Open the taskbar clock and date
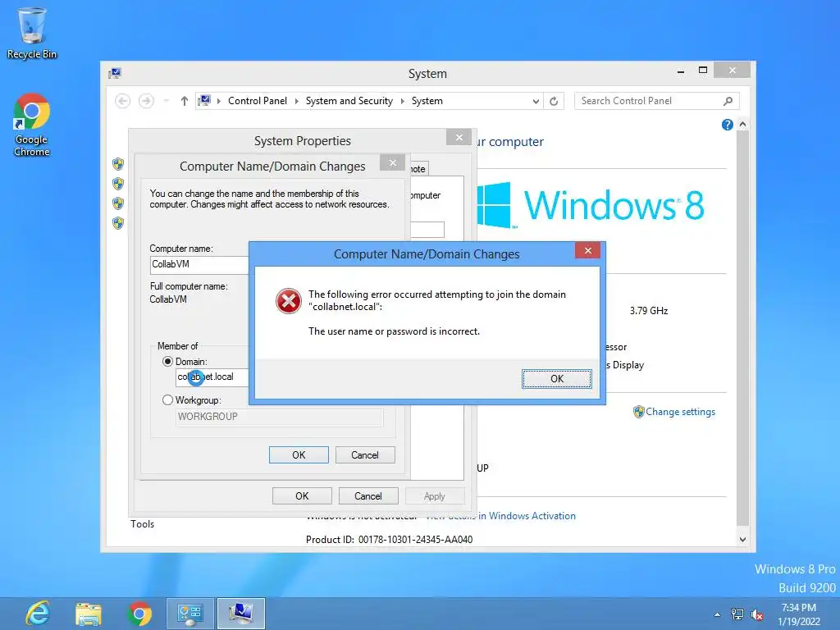 click(799, 614)
